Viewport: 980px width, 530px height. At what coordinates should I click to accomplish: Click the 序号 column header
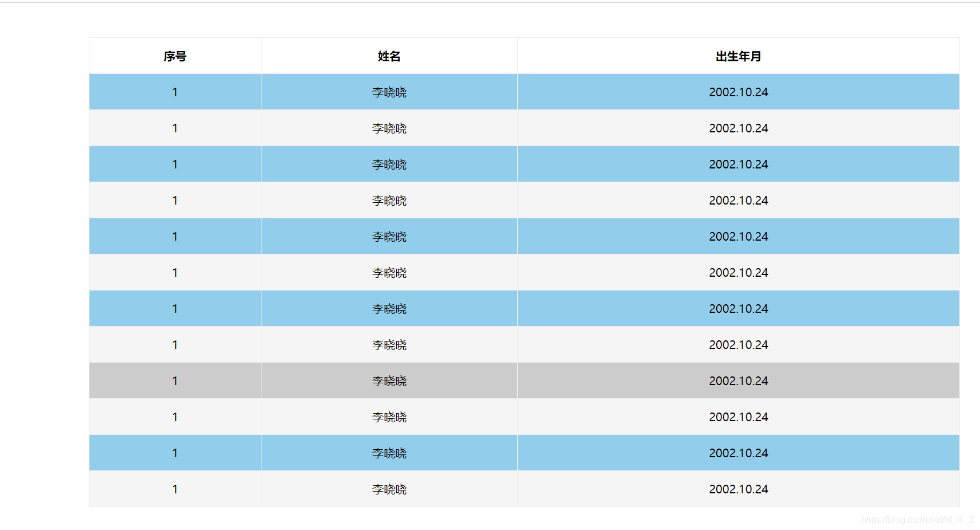click(x=175, y=56)
